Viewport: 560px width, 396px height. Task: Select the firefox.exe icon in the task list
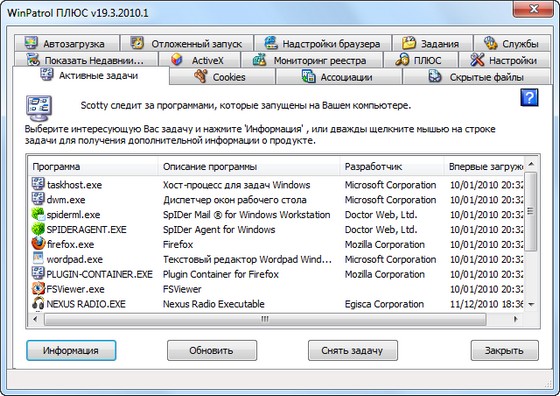38,244
